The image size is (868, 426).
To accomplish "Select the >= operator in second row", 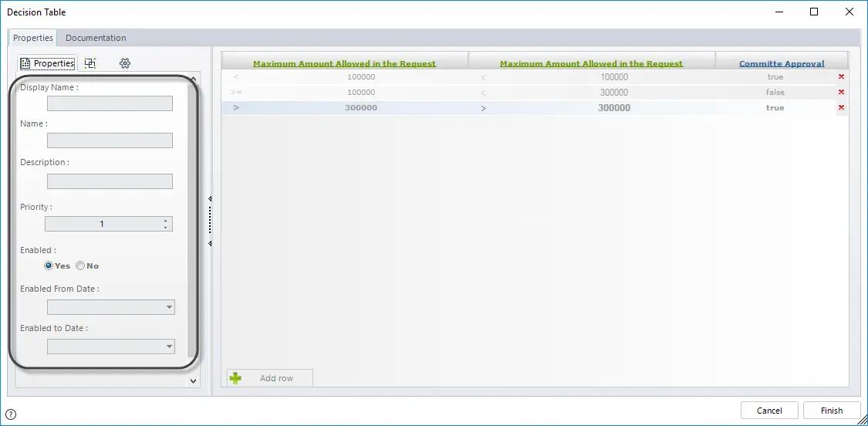I will pyautogui.click(x=236, y=92).
